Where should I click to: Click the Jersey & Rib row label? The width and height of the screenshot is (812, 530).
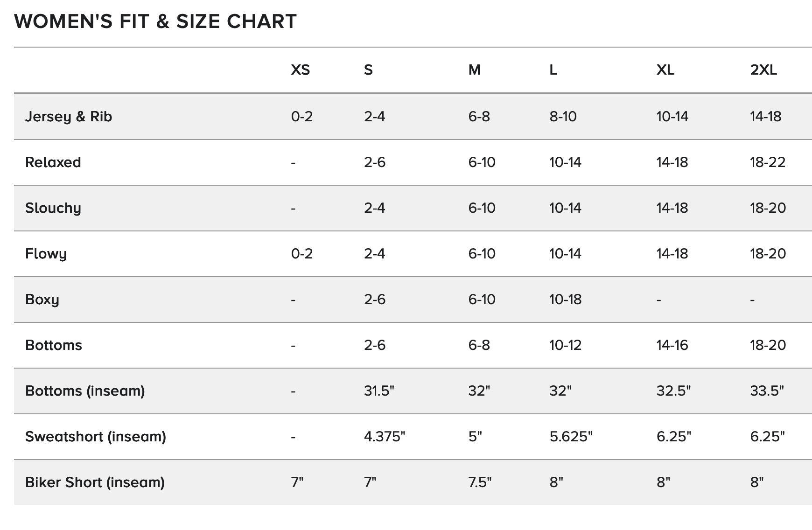pyautogui.click(x=69, y=116)
